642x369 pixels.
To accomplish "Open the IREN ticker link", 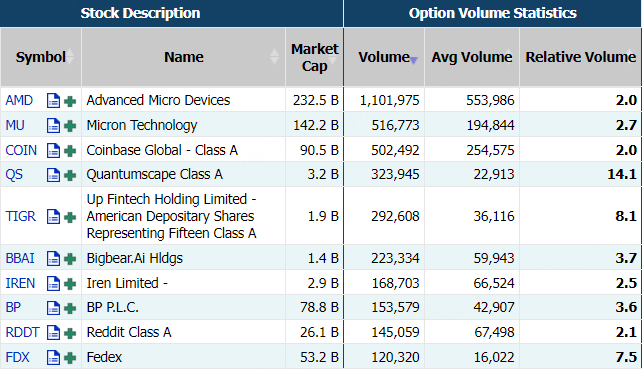I will (20, 283).
